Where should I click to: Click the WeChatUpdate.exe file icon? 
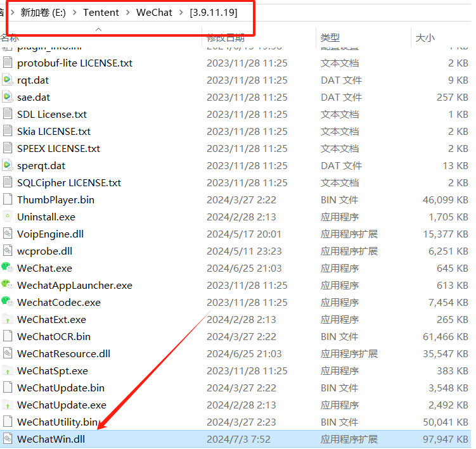(x=8, y=405)
